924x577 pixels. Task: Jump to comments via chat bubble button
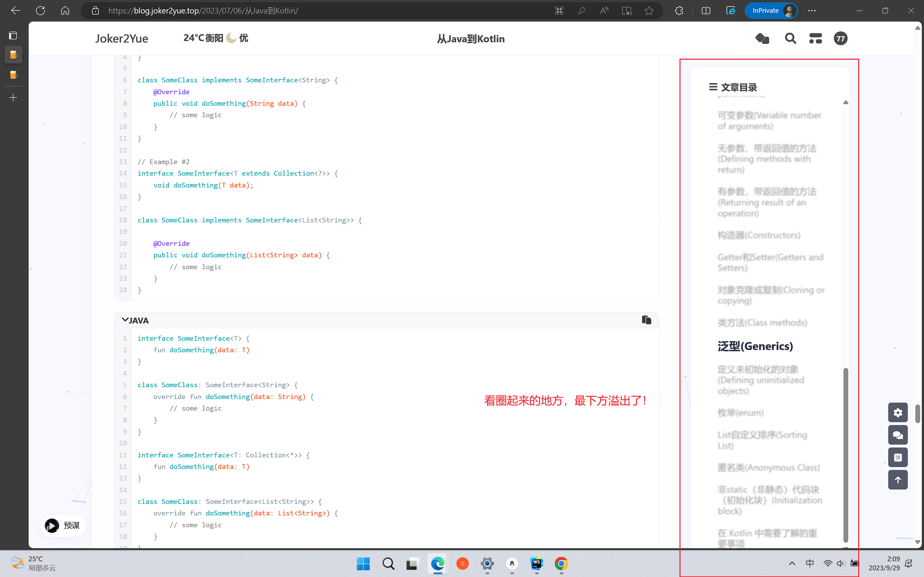click(x=898, y=435)
